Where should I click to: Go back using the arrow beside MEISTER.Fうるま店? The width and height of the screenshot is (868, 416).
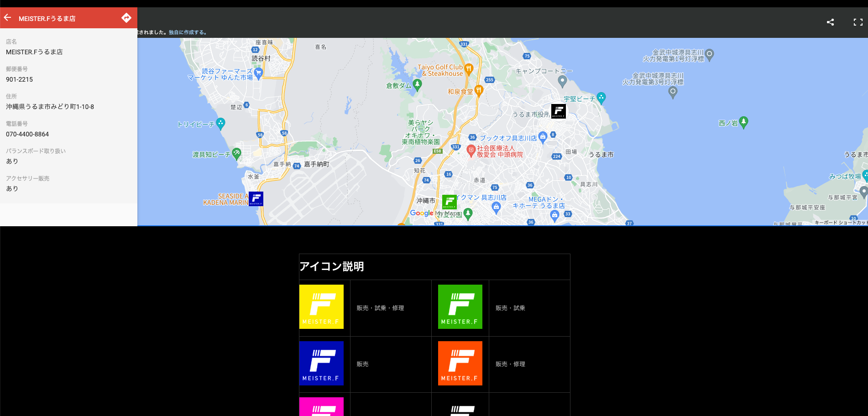[7, 18]
